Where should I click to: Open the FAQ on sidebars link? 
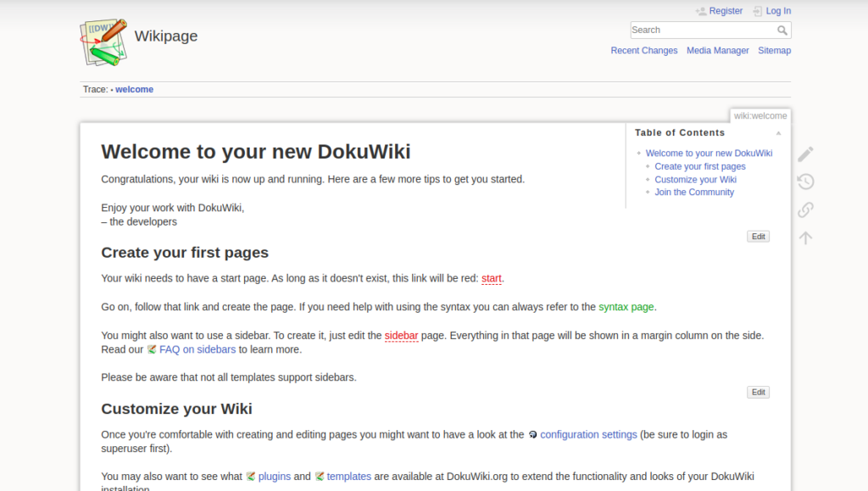pyautogui.click(x=198, y=349)
